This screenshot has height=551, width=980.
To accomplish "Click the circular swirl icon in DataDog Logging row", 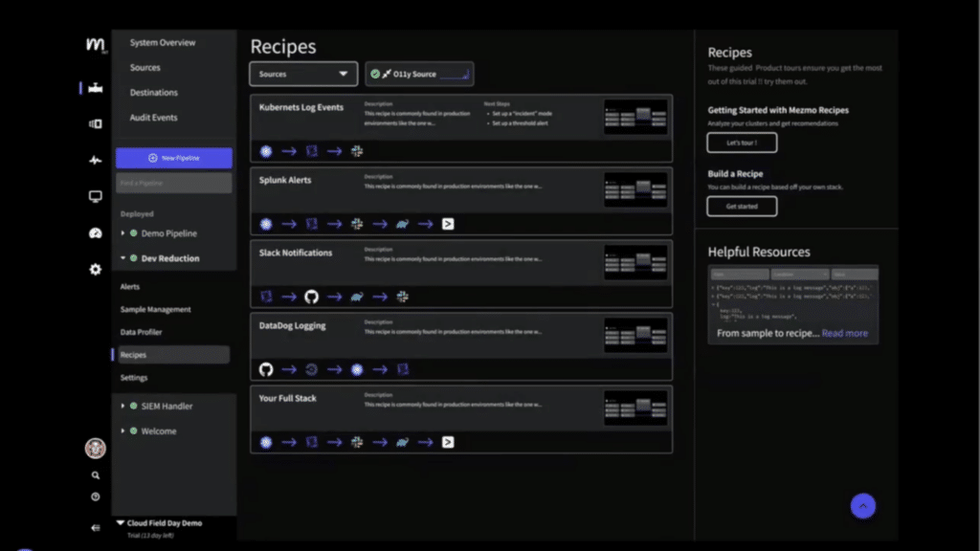I will [311, 369].
